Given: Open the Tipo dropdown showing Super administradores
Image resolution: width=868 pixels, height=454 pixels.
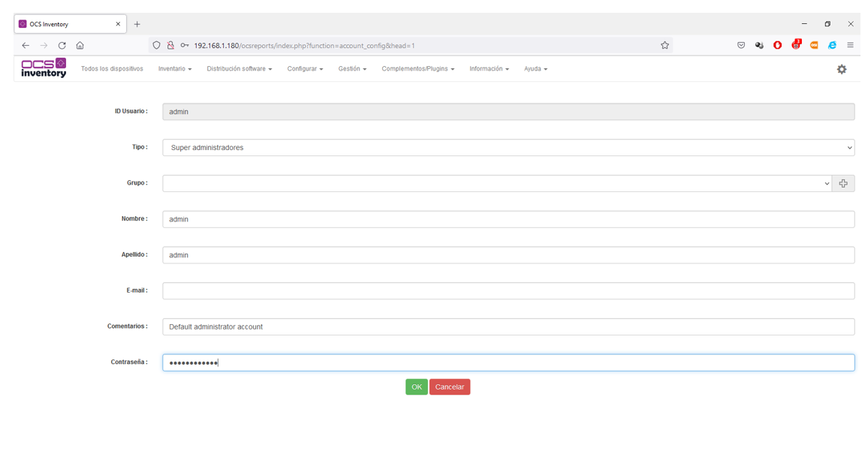Looking at the screenshot, I should coord(508,148).
